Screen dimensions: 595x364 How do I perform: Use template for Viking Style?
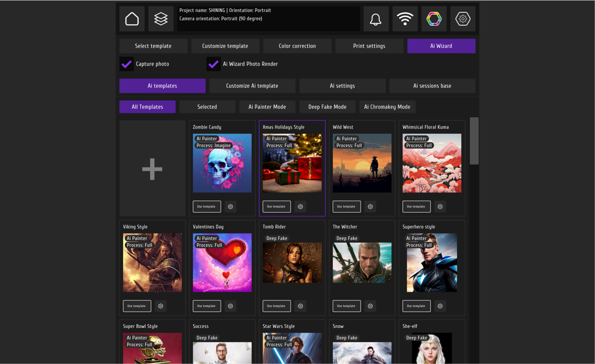tap(137, 306)
